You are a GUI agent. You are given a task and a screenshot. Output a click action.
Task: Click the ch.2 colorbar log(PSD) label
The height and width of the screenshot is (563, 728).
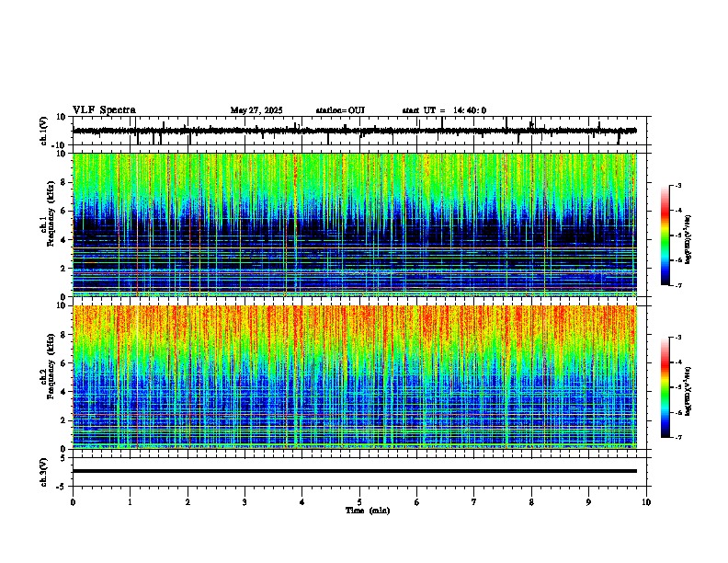pos(688,391)
